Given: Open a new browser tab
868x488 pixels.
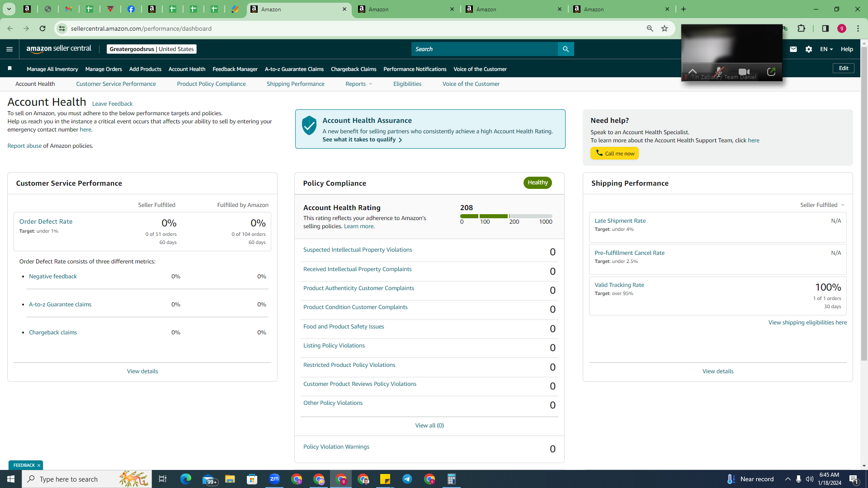Looking at the screenshot, I should [684, 9].
